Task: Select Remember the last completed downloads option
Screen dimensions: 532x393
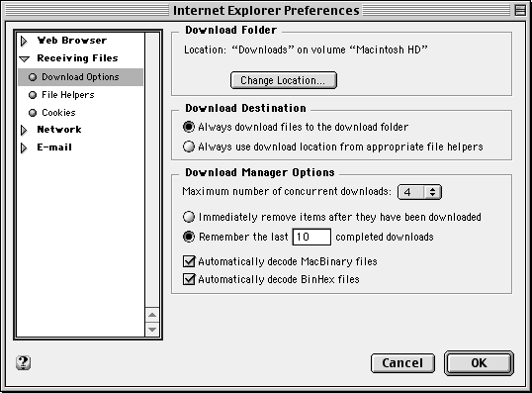Action: [189, 237]
